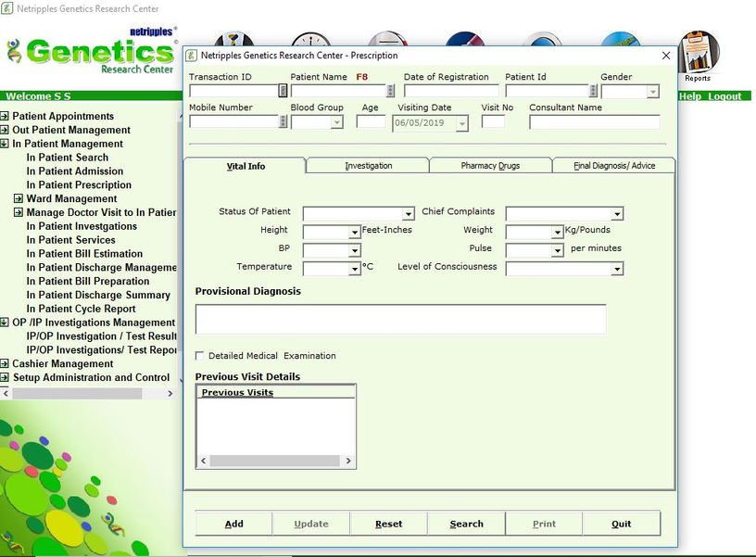This screenshot has height=557, width=756.
Task: Open Status Of Patient dropdown
Action: (x=409, y=213)
